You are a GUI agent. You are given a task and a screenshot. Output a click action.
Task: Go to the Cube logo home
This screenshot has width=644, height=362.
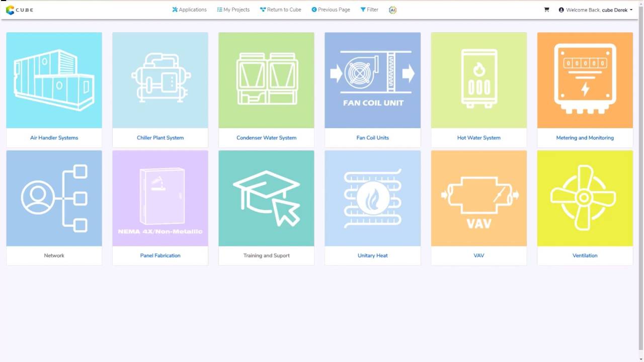[x=20, y=10]
